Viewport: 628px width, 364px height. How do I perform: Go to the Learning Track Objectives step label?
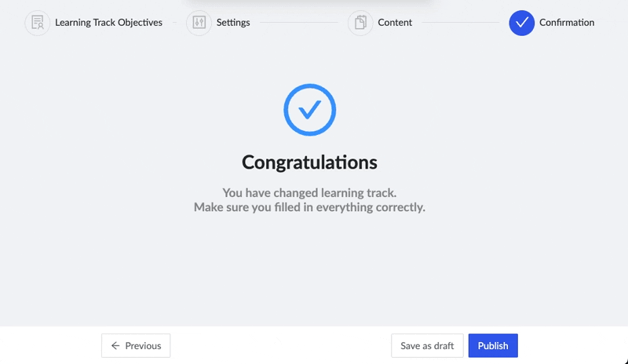tap(108, 23)
